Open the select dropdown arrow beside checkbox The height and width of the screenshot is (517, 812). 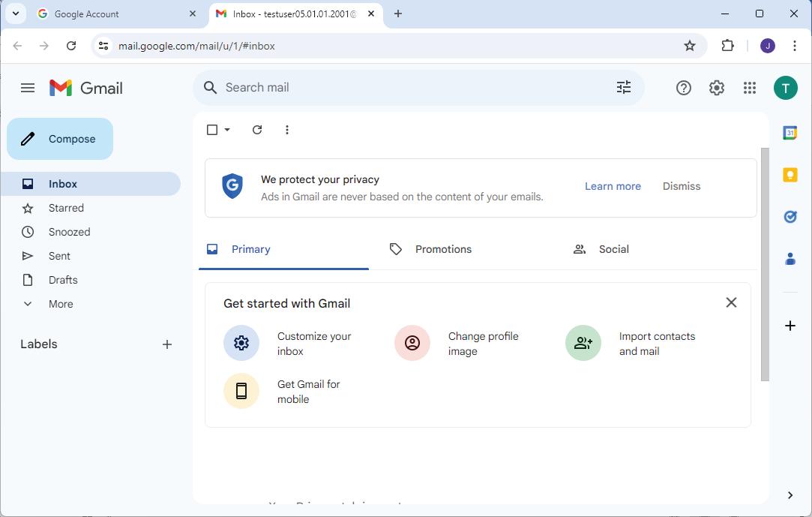pos(227,130)
